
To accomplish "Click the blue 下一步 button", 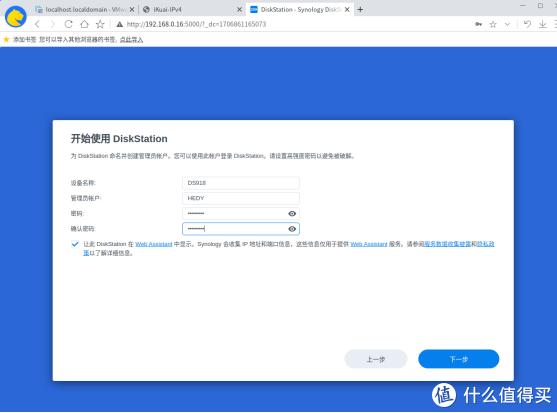I will [458, 359].
